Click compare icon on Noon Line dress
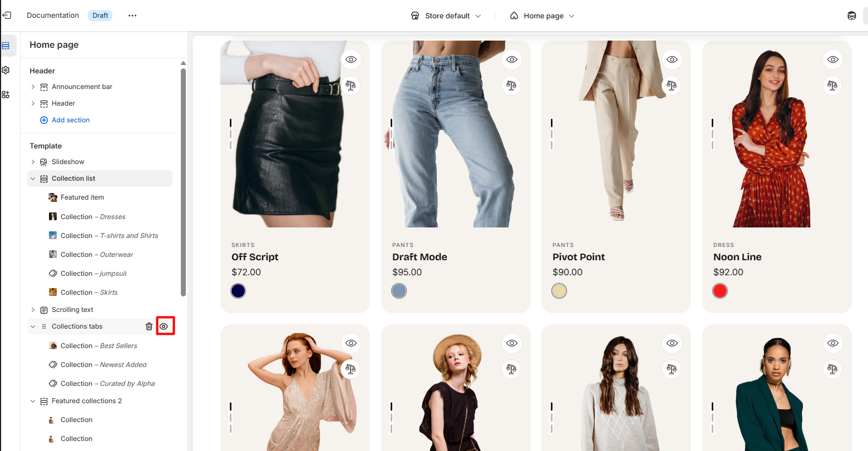 click(x=832, y=86)
